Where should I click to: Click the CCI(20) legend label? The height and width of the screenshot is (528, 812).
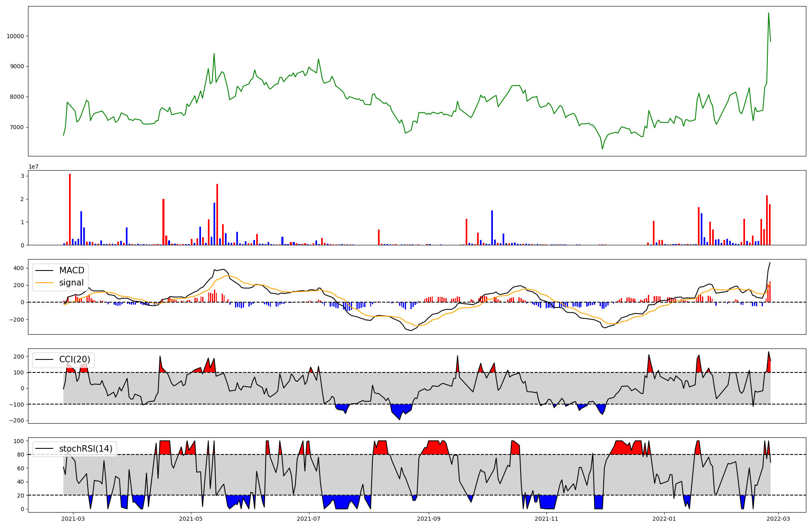tap(75, 359)
